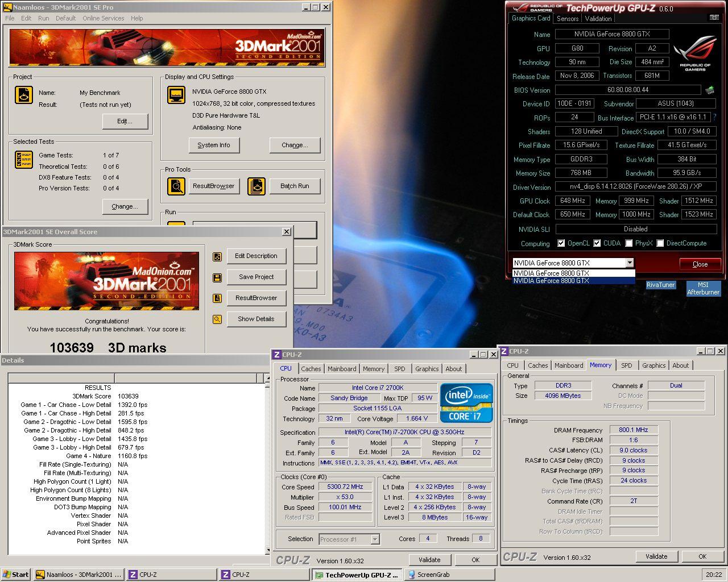
Task: Click Change... under Display and CPU Settings
Action: [x=295, y=145]
